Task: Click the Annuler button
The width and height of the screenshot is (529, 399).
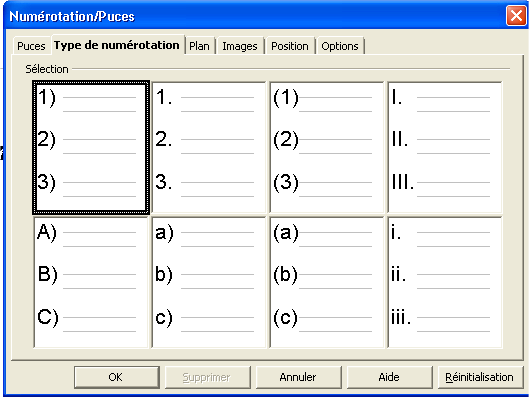Action: pos(298,377)
